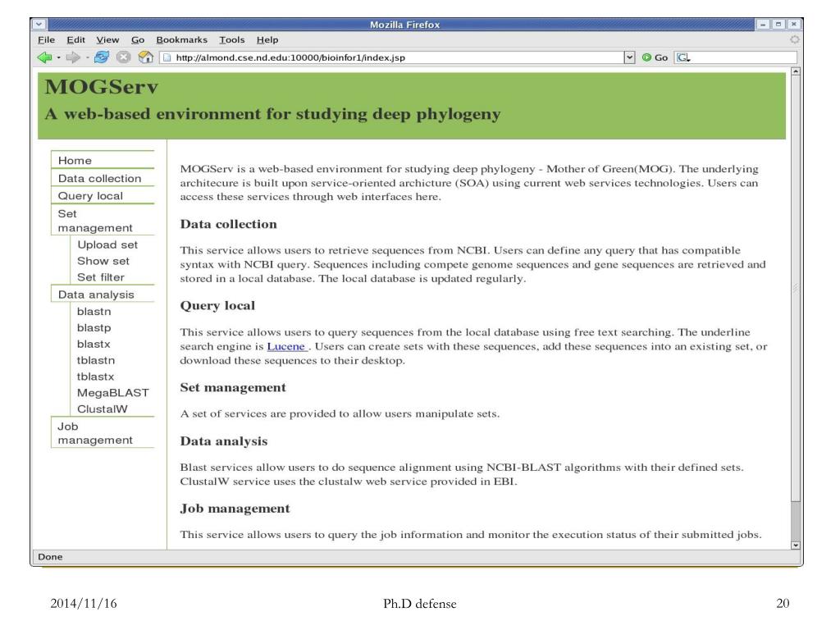840x630 pixels.
Task: Click the Forward arrow icon
Action: [x=72, y=57]
